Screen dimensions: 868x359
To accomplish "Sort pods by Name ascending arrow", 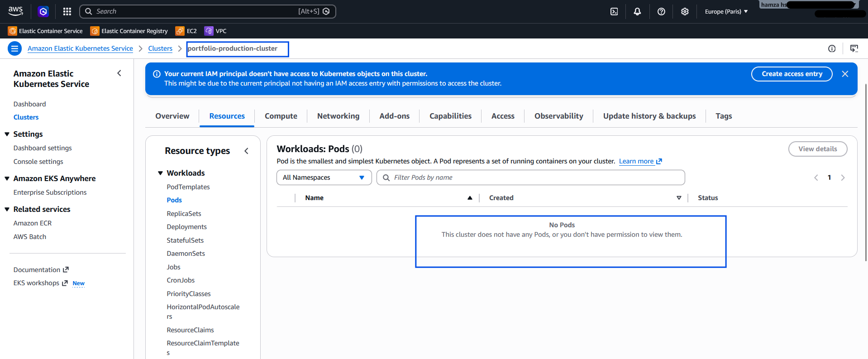I will 470,198.
